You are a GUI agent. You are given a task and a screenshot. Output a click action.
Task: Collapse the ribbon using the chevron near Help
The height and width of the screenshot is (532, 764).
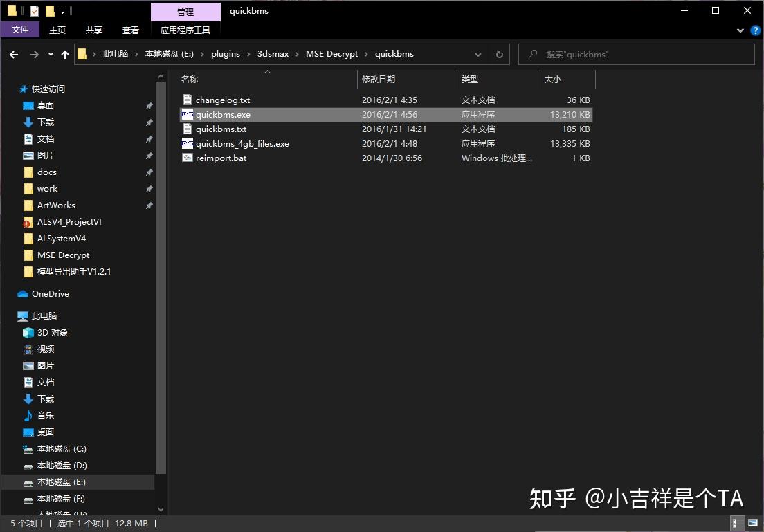pyautogui.click(x=740, y=30)
